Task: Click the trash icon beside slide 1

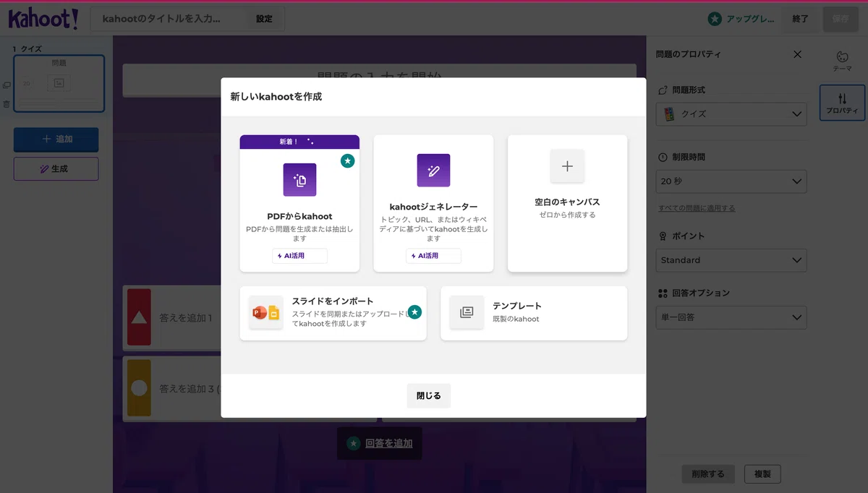Action: (7, 104)
